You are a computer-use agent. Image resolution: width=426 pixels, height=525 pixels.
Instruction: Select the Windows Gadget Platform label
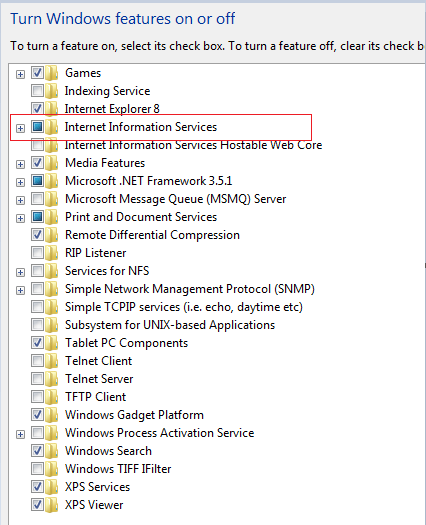point(134,415)
